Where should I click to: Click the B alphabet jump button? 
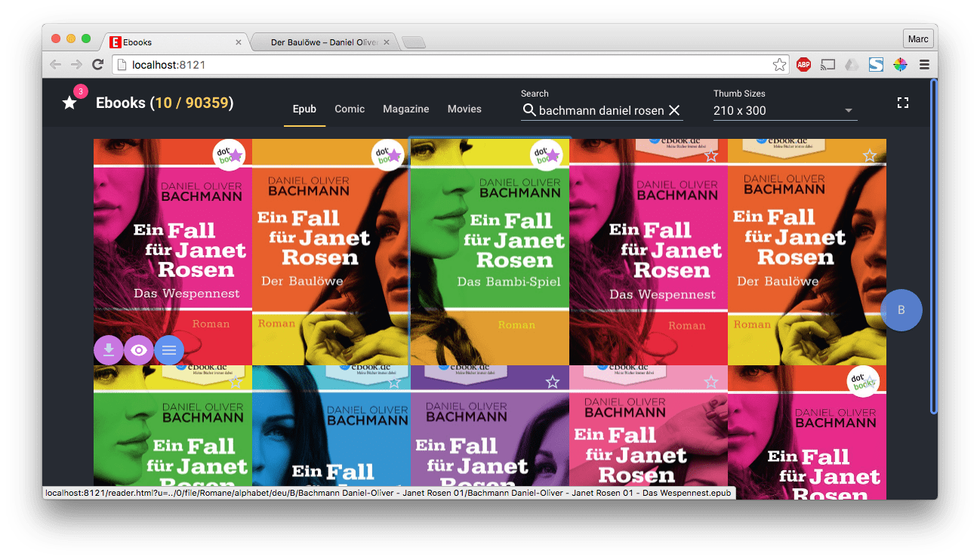click(901, 310)
